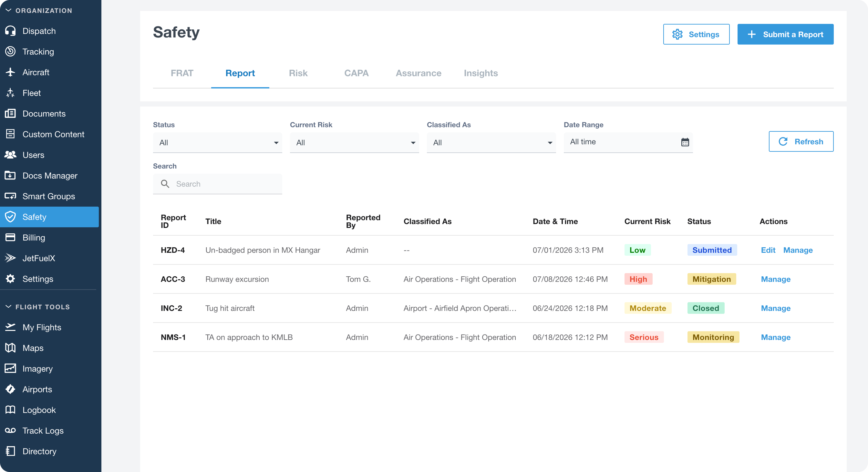Click the Smart Groups icon

coord(10,196)
